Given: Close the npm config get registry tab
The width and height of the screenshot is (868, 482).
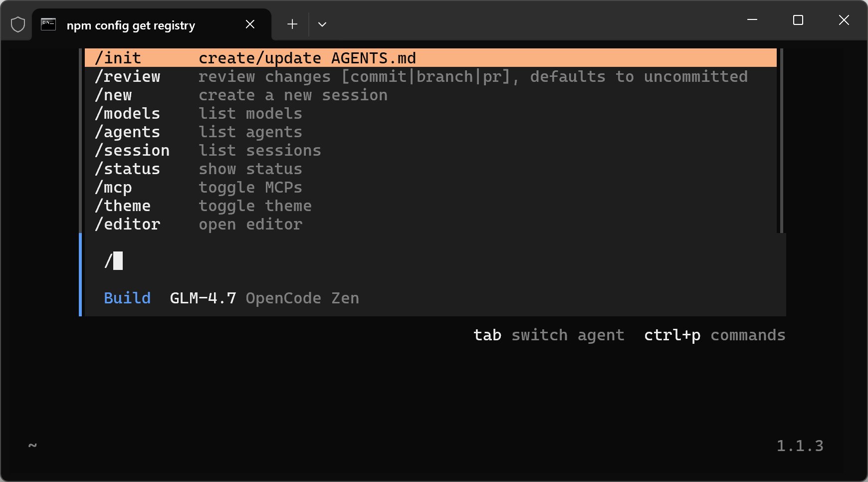Looking at the screenshot, I should [x=250, y=24].
